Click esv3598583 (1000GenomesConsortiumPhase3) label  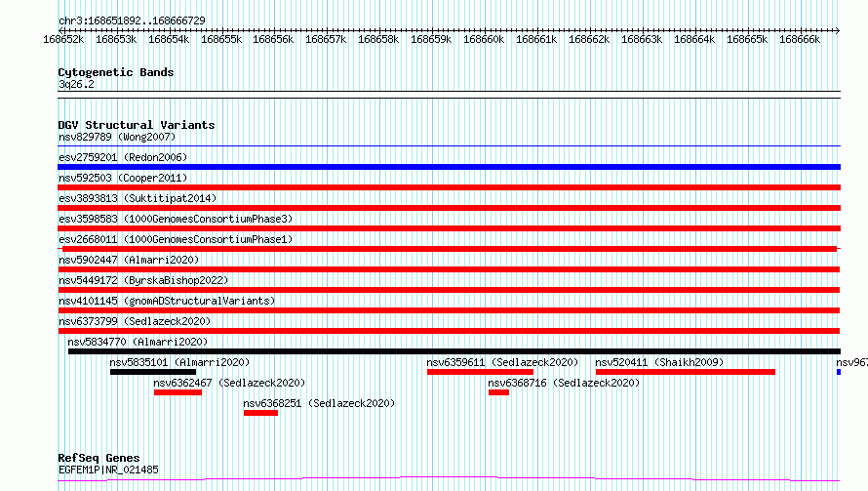click(x=176, y=219)
